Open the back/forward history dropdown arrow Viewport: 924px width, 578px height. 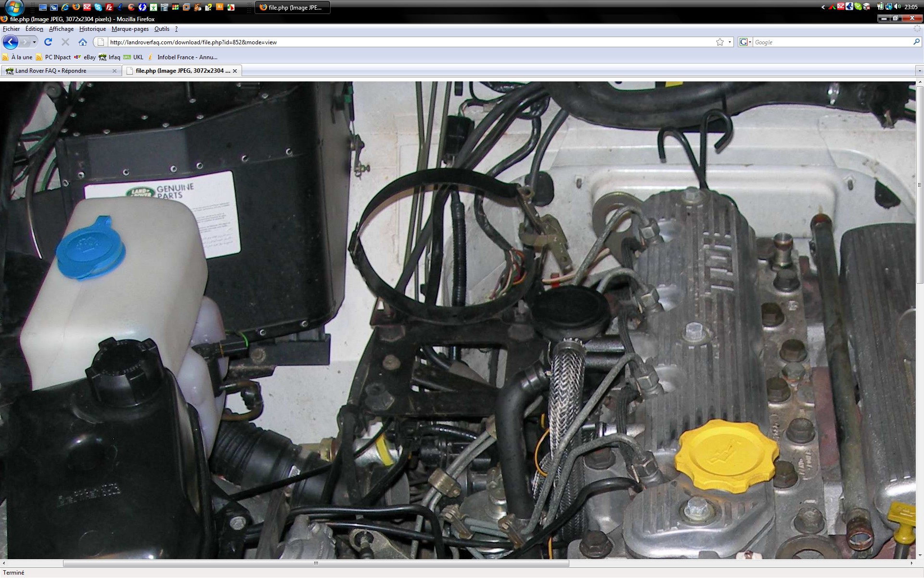coord(34,42)
